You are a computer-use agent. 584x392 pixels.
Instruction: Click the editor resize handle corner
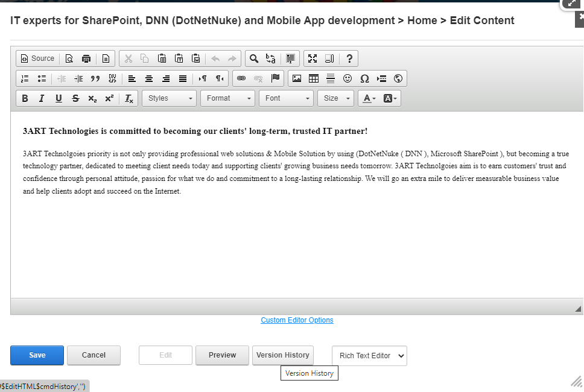[x=578, y=309]
